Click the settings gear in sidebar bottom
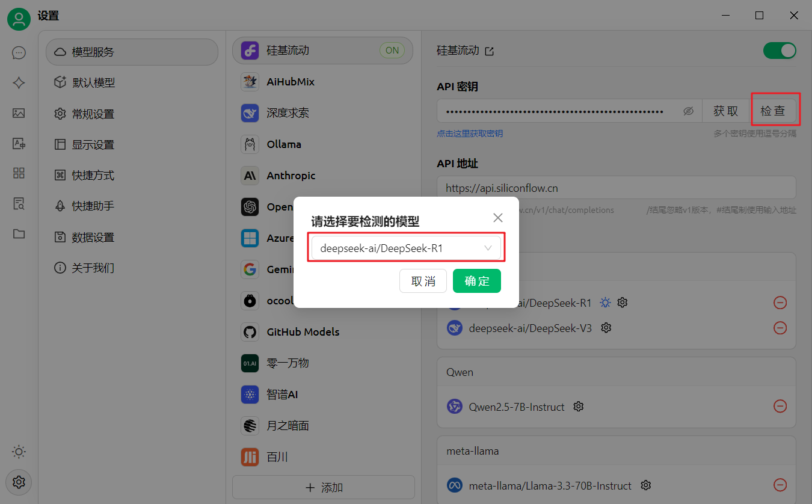The image size is (812, 504). [x=19, y=482]
